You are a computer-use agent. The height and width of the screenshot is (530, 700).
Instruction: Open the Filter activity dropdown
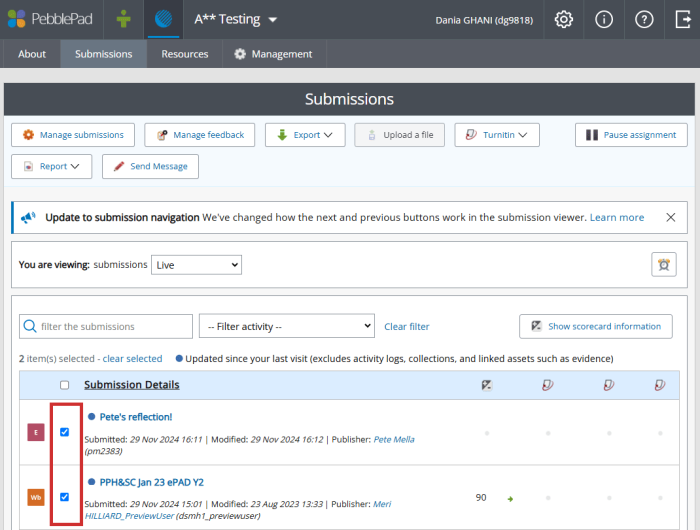tap(287, 326)
